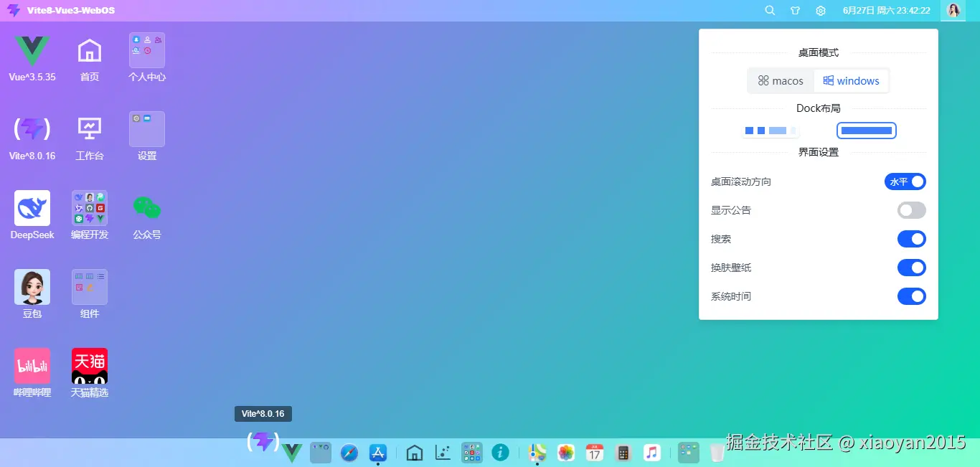Turn off the 搜索 switch
The height and width of the screenshot is (467, 980).
pos(912,239)
